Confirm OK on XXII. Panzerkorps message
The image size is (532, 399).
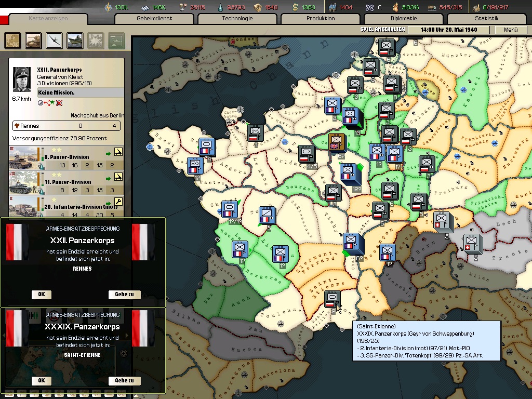(42, 294)
